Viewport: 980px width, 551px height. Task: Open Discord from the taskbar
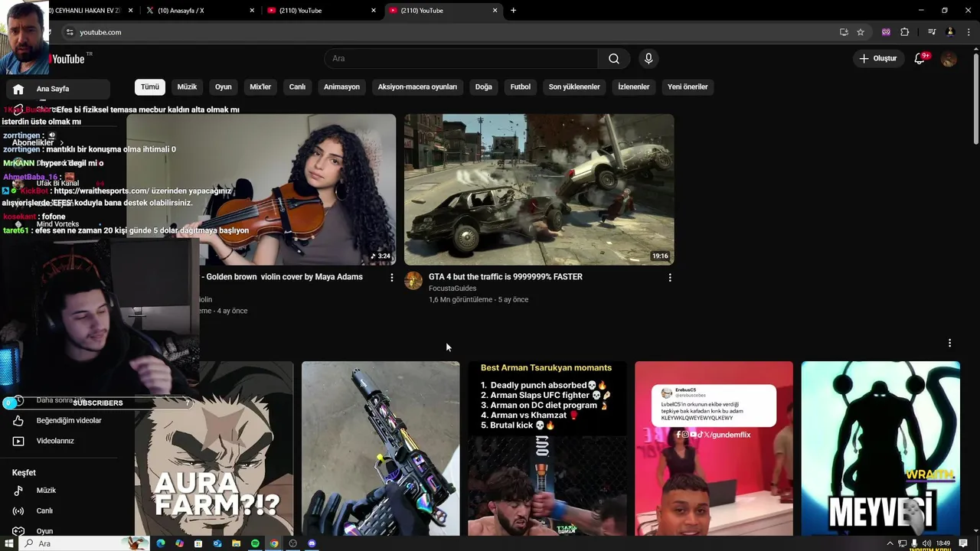(312, 543)
